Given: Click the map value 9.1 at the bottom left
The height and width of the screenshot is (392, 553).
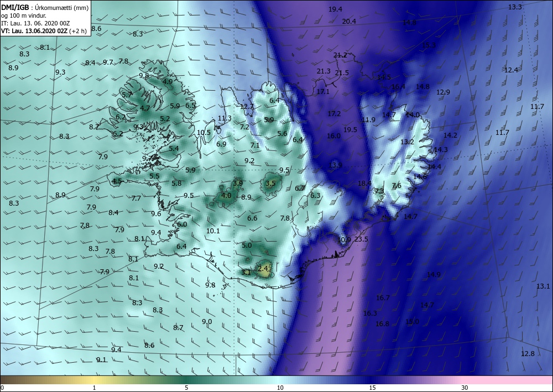Looking at the screenshot, I should coord(101,359).
